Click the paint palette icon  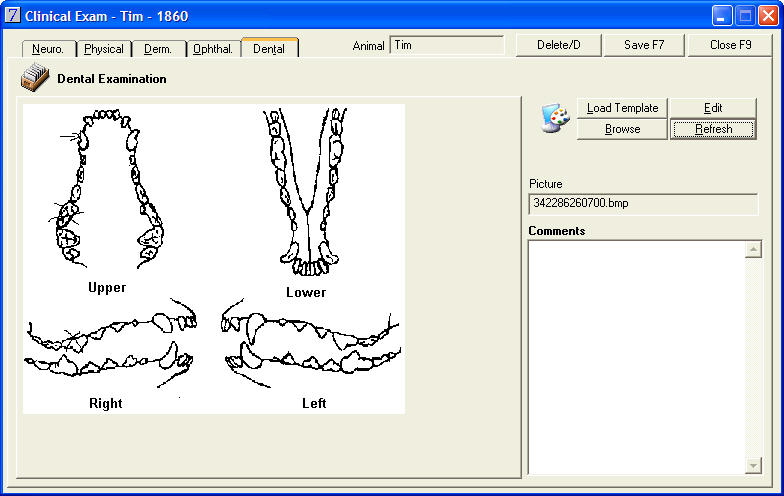point(555,118)
